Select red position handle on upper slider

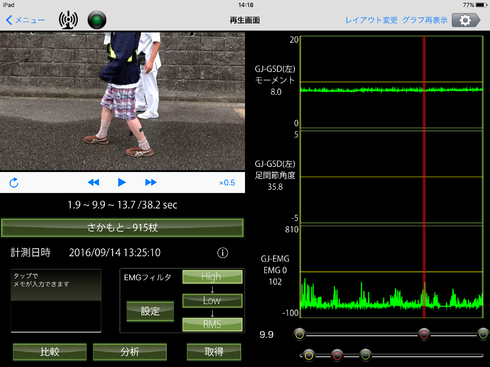click(x=424, y=334)
